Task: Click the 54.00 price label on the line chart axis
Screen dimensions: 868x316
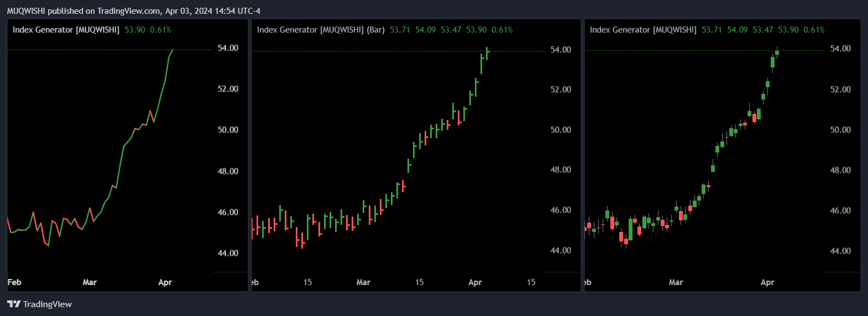Action: [228, 48]
